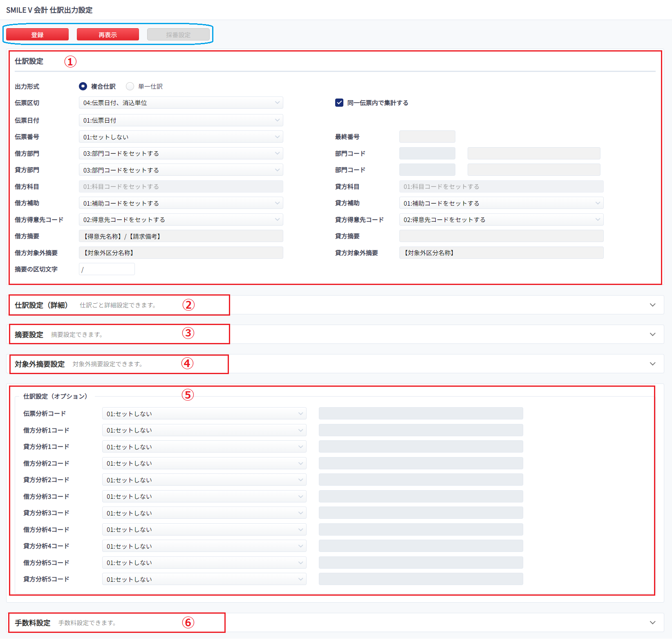Expand the 手数料設定 section
The width and height of the screenshot is (672, 639).
click(652, 623)
